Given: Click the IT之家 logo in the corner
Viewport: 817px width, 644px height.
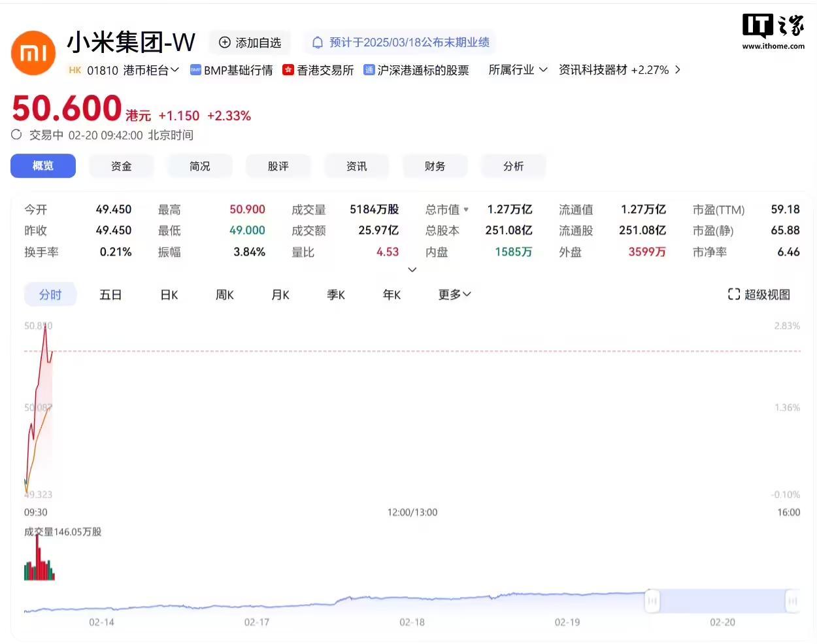Looking at the screenshot, I should click(772, 26).
